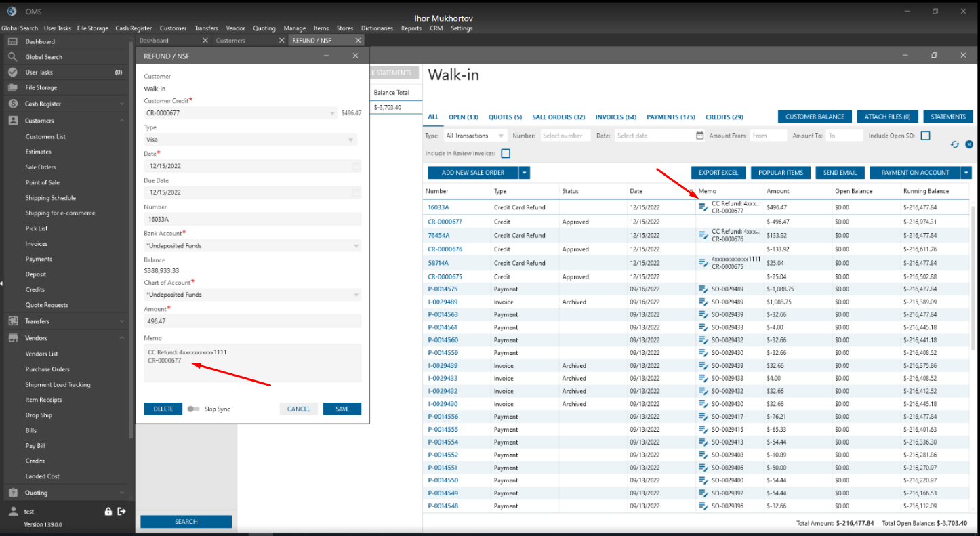Click the Amount input field showing 496.47

tap(251, 321)
